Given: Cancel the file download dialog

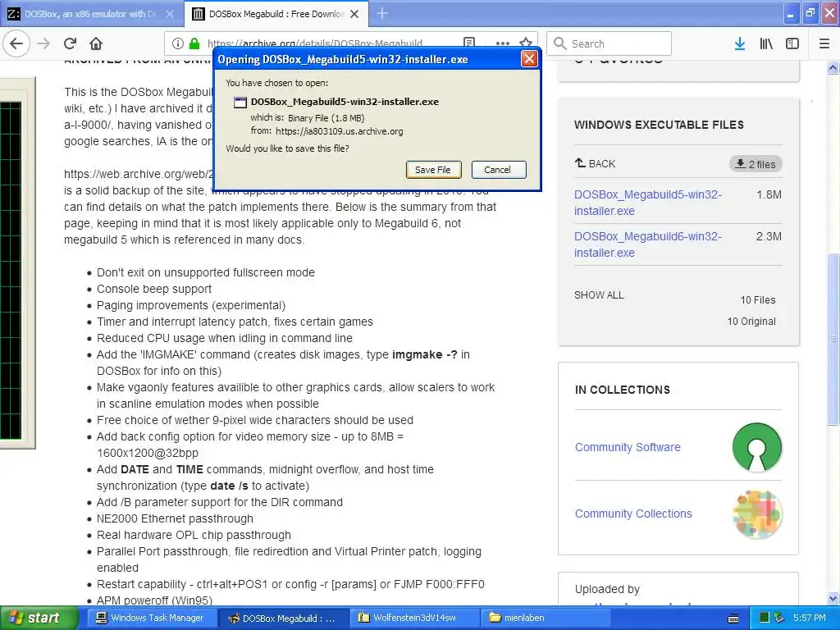Looking at the screenshot, I should [x=498, y=170].
